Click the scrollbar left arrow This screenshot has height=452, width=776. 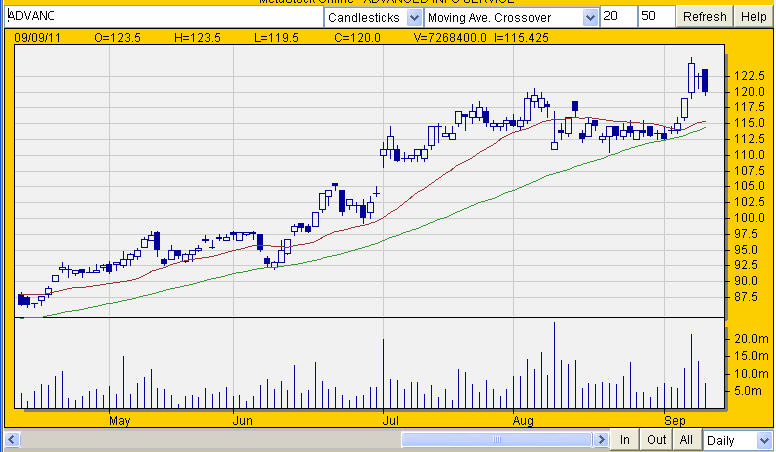(x=12, y=440)
